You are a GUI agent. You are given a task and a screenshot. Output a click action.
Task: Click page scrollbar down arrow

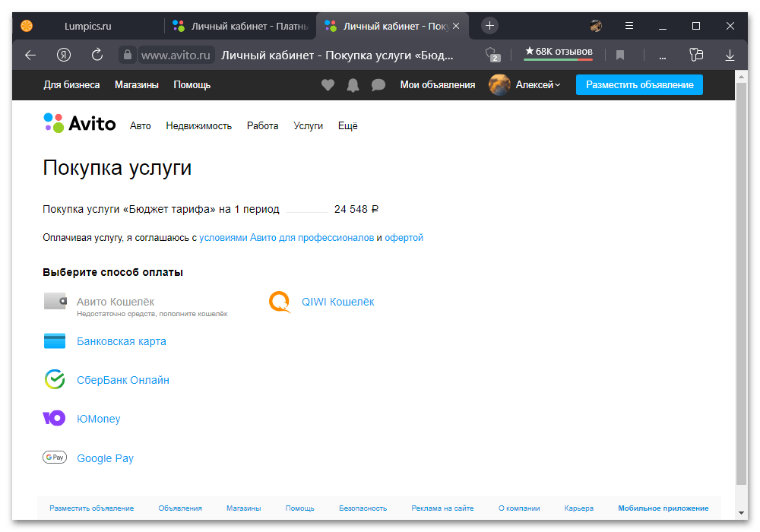[741, 512]
